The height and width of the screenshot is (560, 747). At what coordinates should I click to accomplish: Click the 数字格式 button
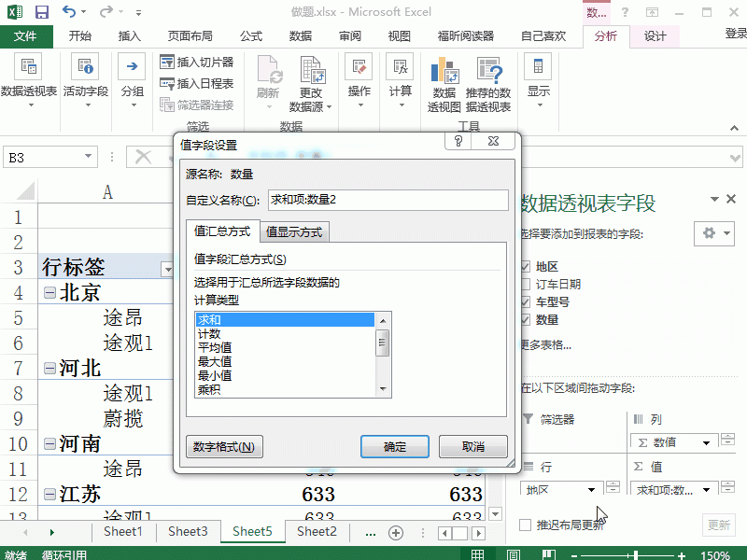tap(223, 446)
